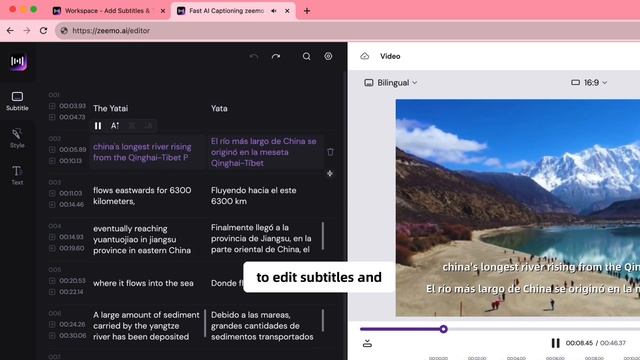This screenshot has height=360, width=640.
Task: Click the AI text tool in subtitle mini toolbar
Action: [115, 126]
